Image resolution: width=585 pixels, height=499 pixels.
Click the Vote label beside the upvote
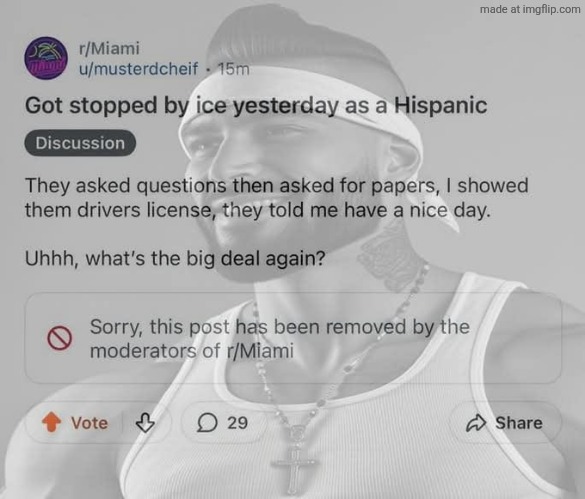pyautogui.click(x=90, y=423)
